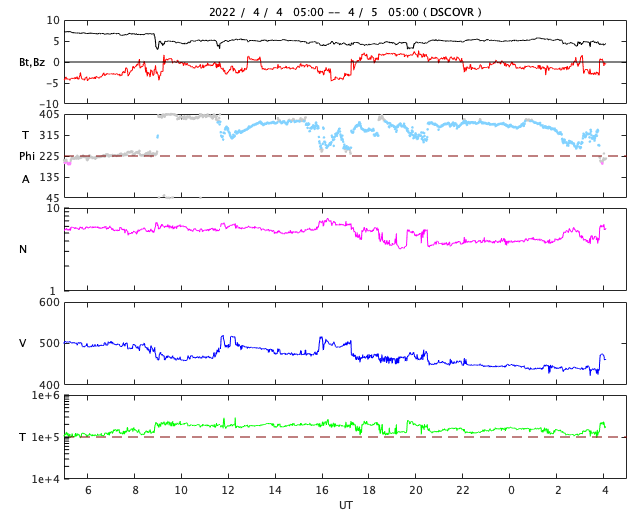Click the '16' hour tick on UT axis
Viewport: 640px width, 512px height.
coord(322,490)
